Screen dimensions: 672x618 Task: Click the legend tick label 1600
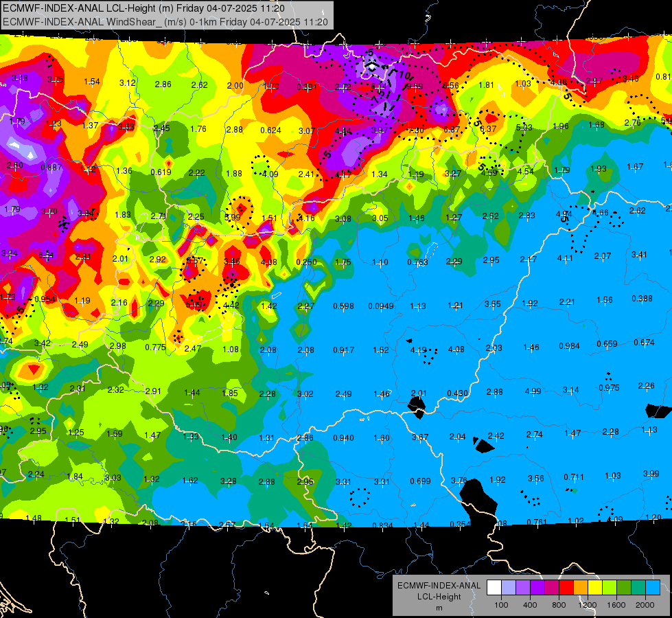coord(616,605)
